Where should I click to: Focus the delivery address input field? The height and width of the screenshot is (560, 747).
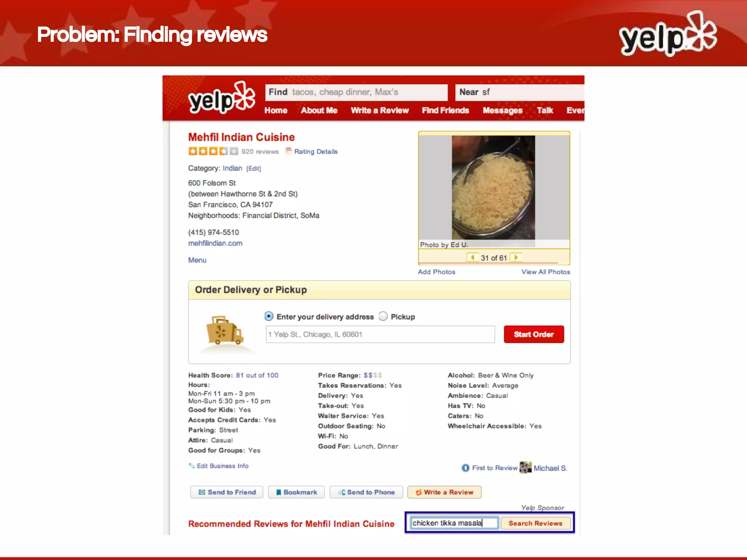(x=380, y=334)
